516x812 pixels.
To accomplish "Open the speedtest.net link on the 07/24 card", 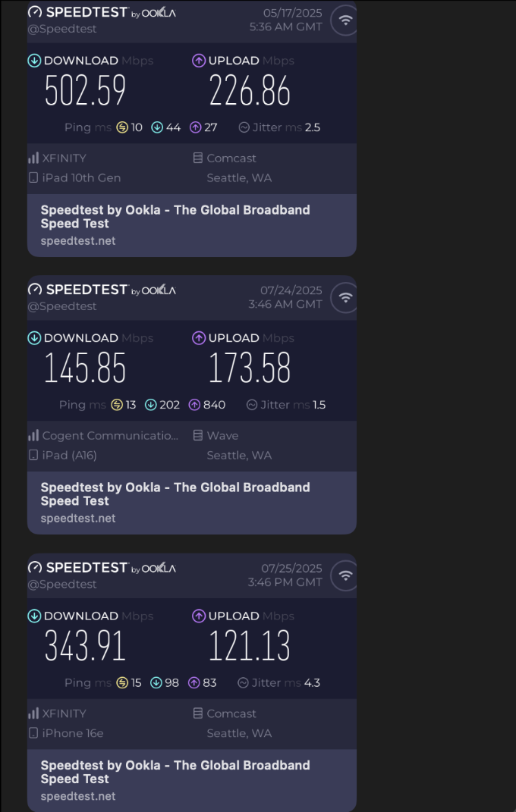I will [x=78, y=519].
